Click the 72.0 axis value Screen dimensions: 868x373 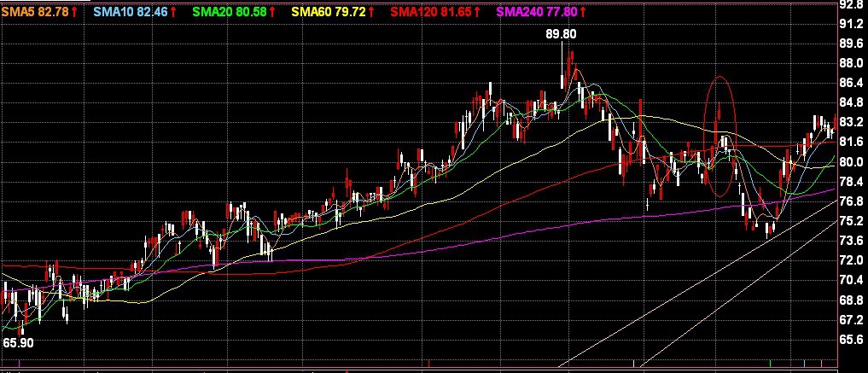[851, 260]
